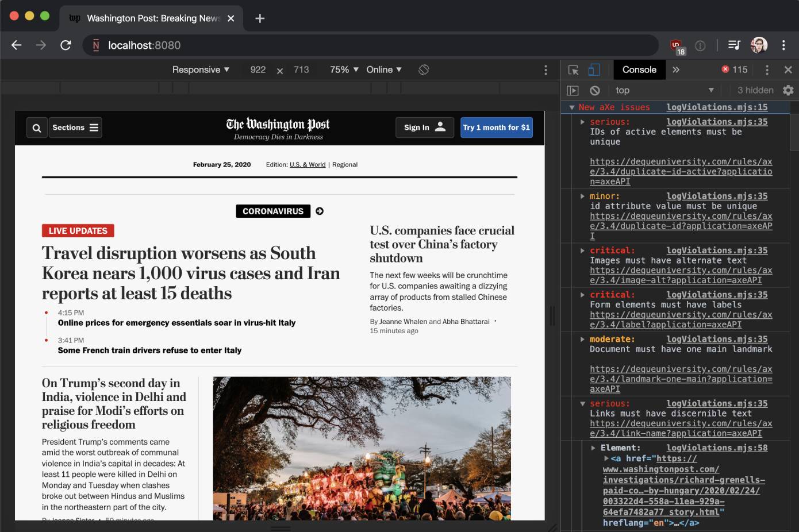Image resolution: width=799 pixels, height=532 pixels.
Task: Expand the serious duplicate-id-active violation entry
Action: [582, 121]
